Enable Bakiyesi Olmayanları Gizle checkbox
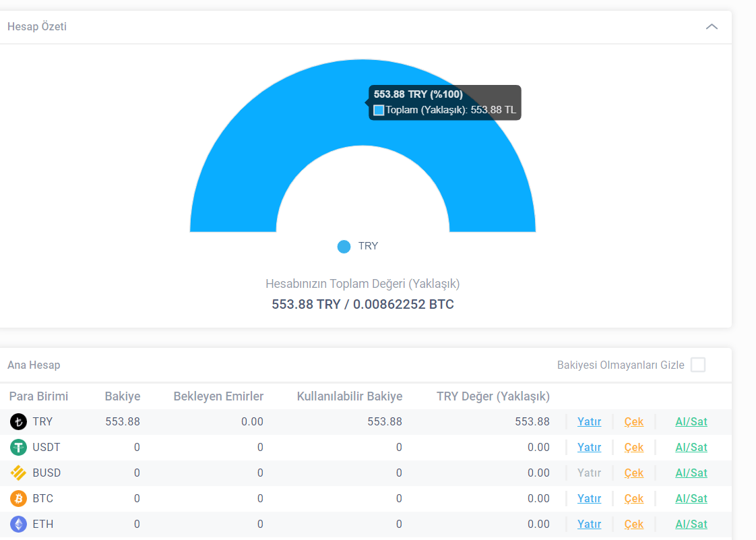The height and width of the screenshot is (540, 756). point(697,365)
